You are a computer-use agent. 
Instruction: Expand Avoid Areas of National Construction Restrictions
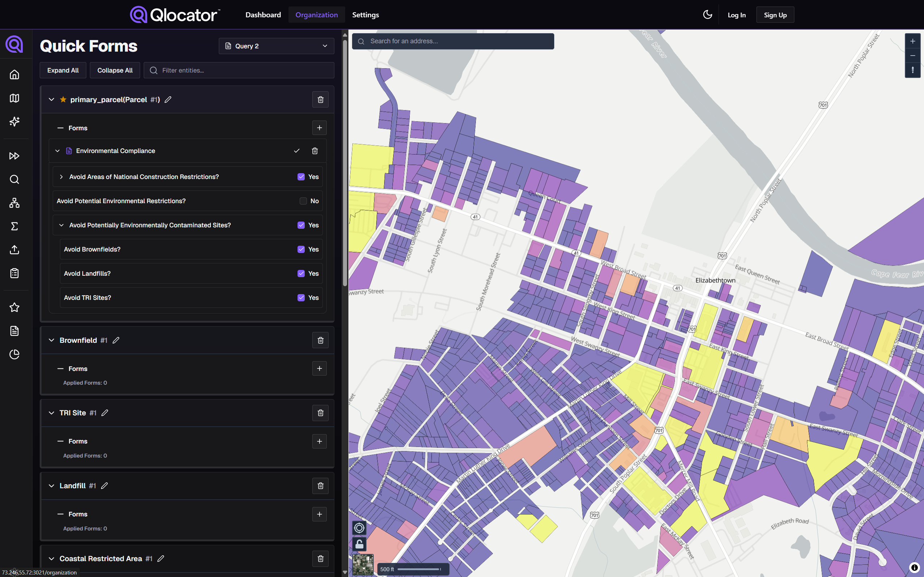pyautogui.click(x=61, y=177)
